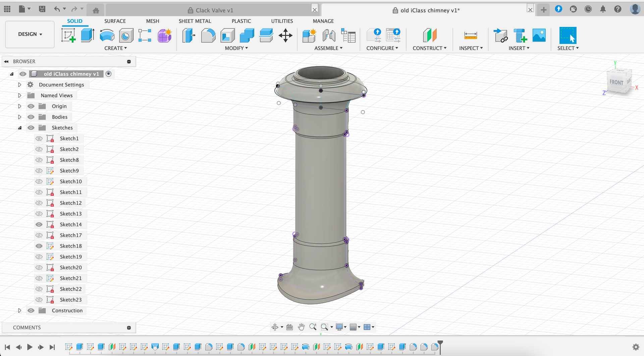Viewport: 644px width, 356px height.
Task: Hide Sketch18 using its eye icon
Action: (x=39, y=246)
